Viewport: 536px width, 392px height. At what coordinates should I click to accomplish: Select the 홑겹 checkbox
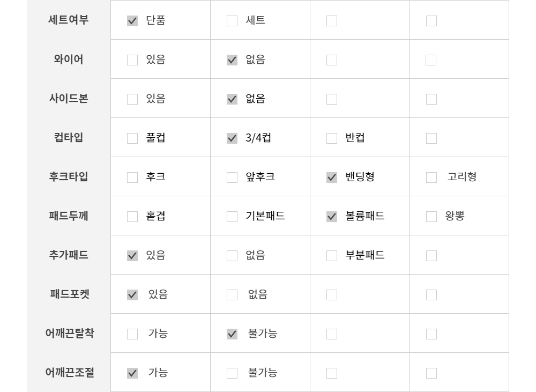coord(132,217)
